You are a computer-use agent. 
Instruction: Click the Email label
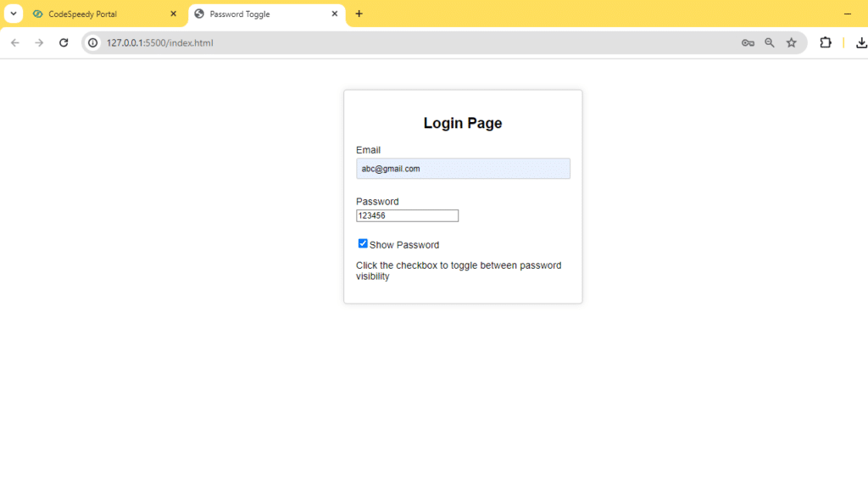click(x=368, y=150)
